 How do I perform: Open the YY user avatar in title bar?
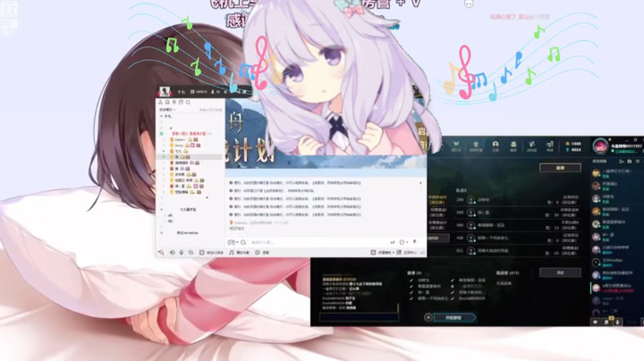165,91
